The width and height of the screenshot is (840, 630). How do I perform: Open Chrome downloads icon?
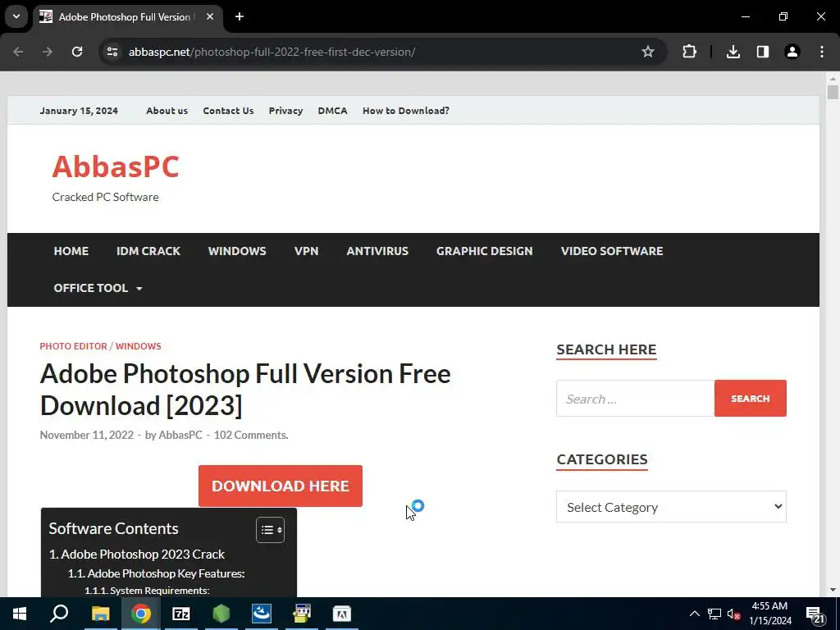tap(733, 52)
